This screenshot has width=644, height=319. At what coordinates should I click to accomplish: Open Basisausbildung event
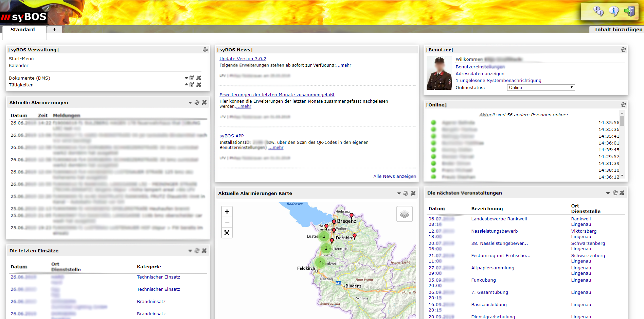489,305
